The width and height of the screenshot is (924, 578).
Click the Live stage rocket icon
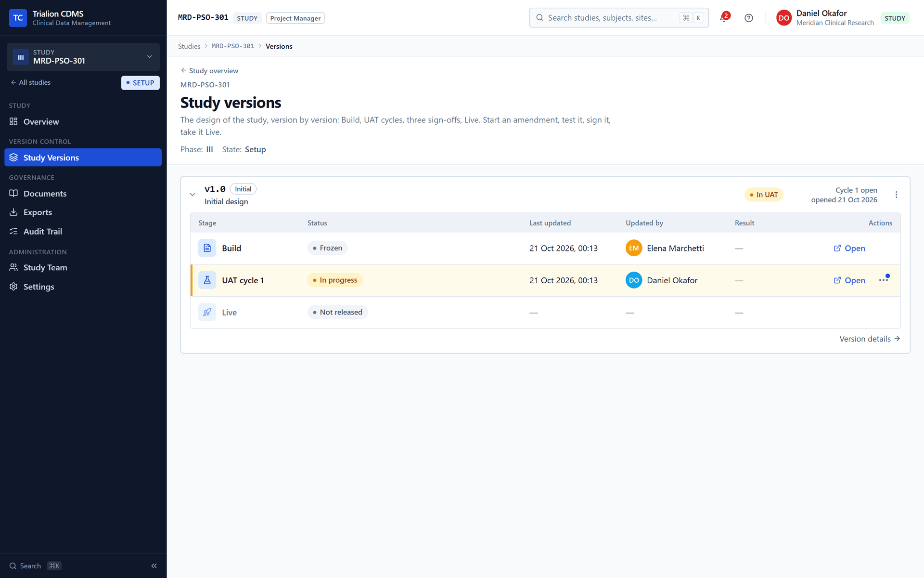pyautogui.click(x=207, y=312)
